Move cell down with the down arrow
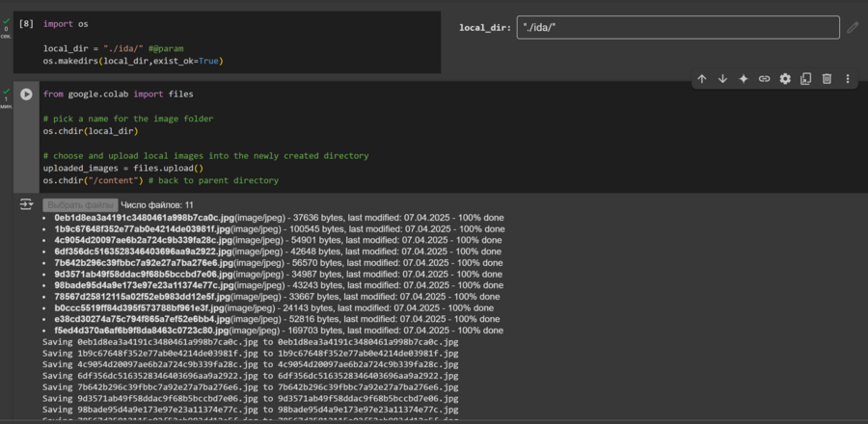The width and height of the screenshot is (868, 424). 722,79
